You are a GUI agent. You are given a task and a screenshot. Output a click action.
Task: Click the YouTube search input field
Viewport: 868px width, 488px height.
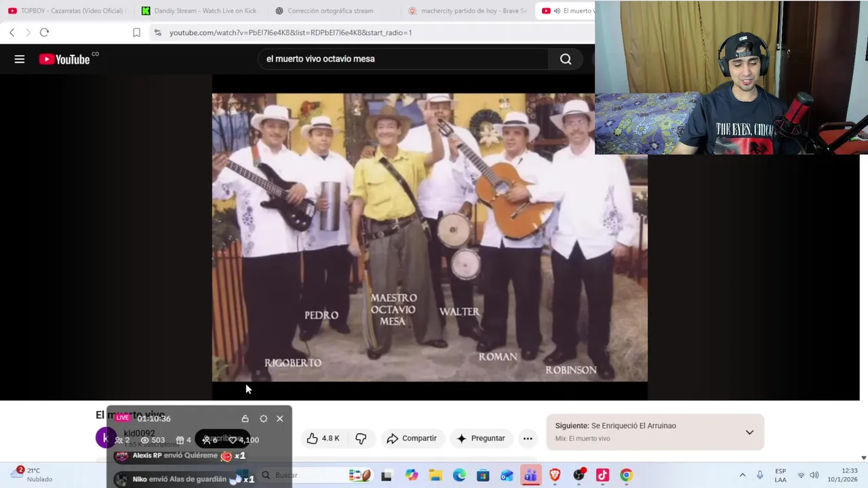[403, 59]
